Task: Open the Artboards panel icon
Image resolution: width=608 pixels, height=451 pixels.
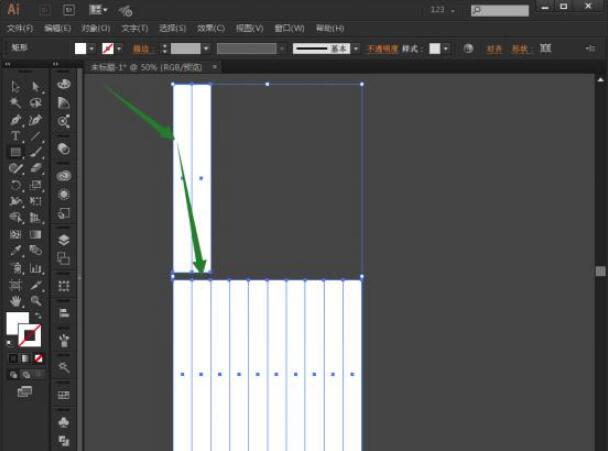Action: pos(64,258)
